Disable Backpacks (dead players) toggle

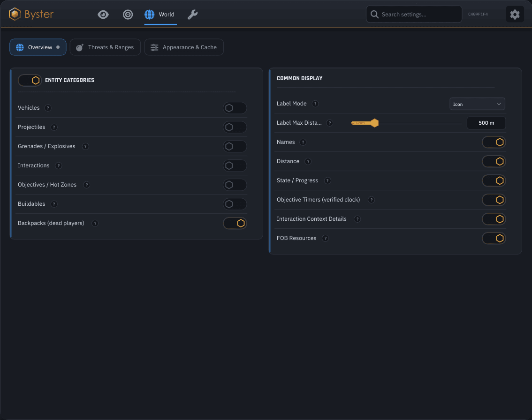pos(235,223)
